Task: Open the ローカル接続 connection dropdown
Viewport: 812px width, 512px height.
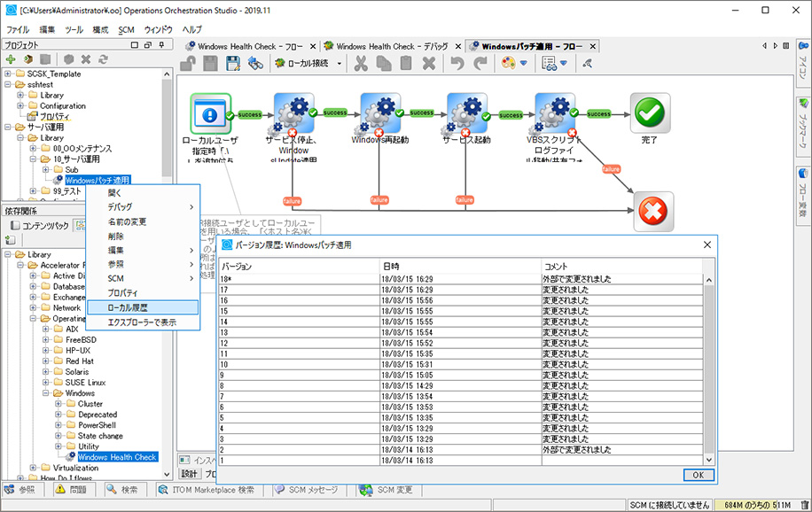Action: pyautogui.click(x=307, y=63)
